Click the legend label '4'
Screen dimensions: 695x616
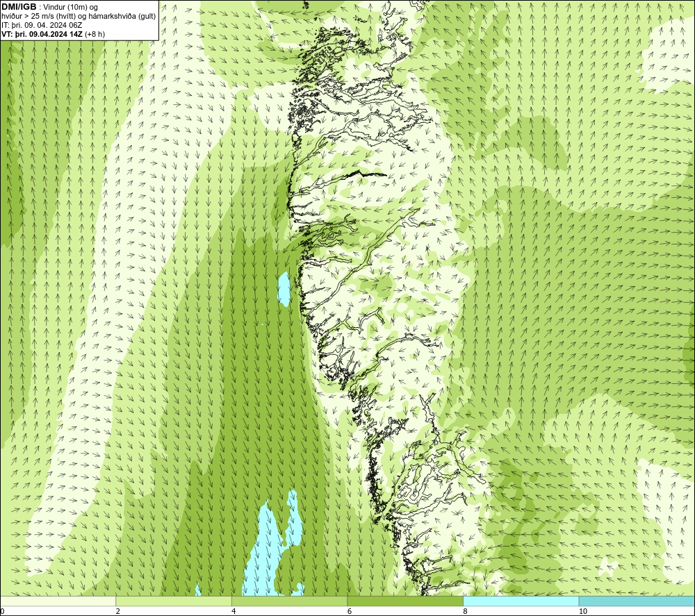[234, 611]
